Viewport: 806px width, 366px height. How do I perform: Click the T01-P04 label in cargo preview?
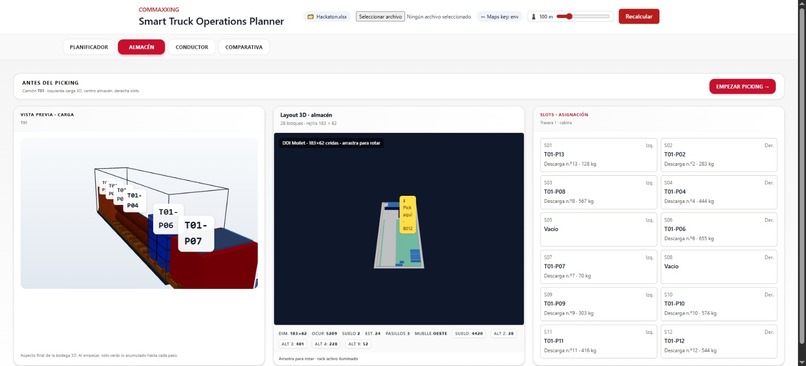(x=134, y=200)
